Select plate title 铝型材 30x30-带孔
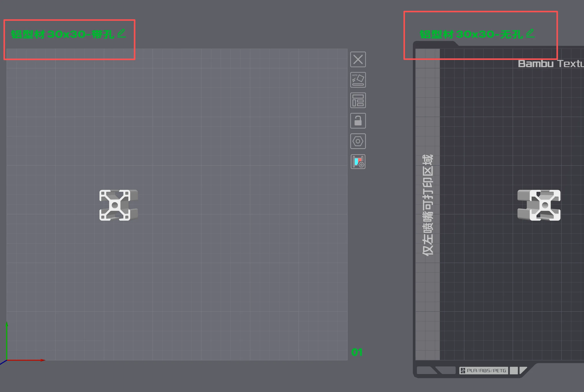The width and height of the screenshot is (584, 392). pyautogui.click(x=63, y=34)
